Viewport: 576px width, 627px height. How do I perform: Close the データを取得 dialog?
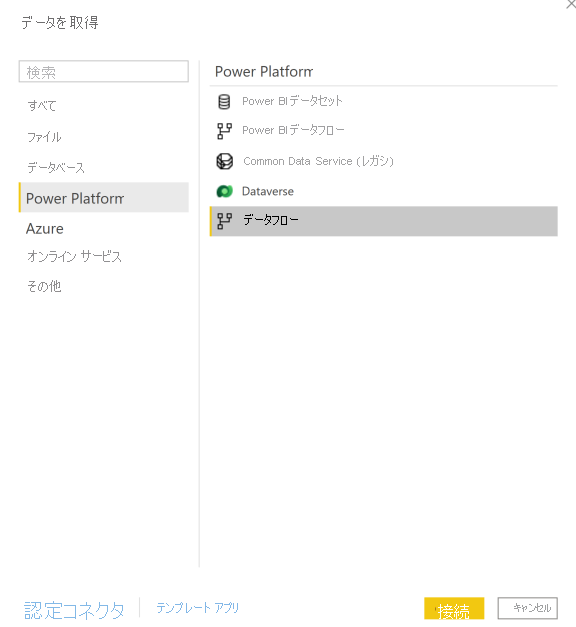click(x=571, y=4)
